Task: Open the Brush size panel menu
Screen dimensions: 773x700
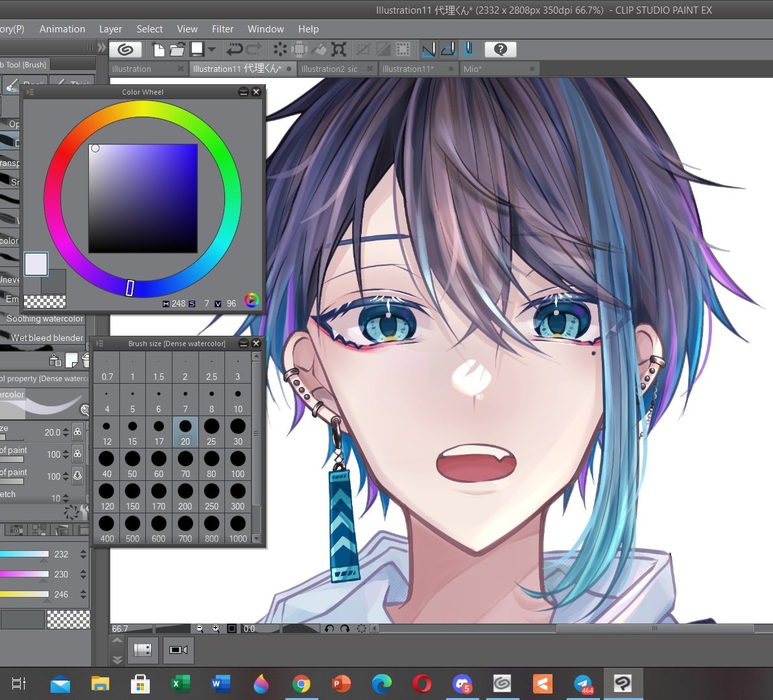Action: (x=99, y=344)
